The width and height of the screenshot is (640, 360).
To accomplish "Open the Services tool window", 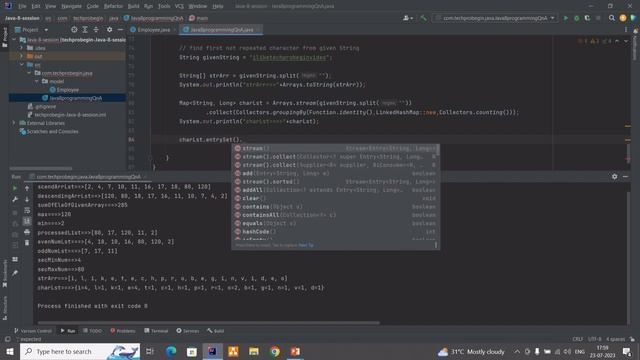I will [x=188, y=331].
